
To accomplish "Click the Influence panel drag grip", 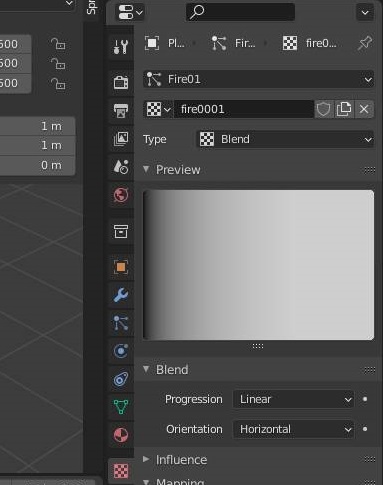I will (x=369, y=460).
